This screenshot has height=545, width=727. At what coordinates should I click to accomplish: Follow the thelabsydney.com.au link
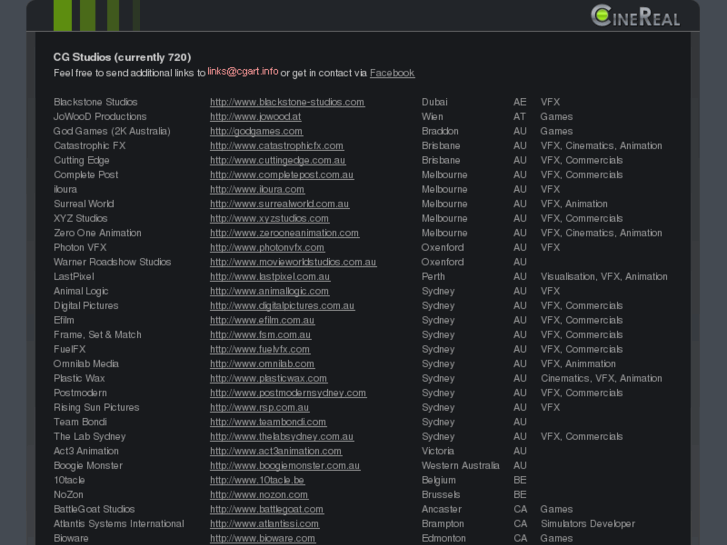pos(282,437)
